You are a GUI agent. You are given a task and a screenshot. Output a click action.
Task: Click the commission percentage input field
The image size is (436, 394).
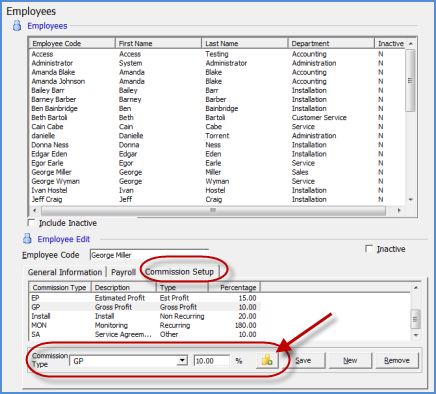coord(212,361)
